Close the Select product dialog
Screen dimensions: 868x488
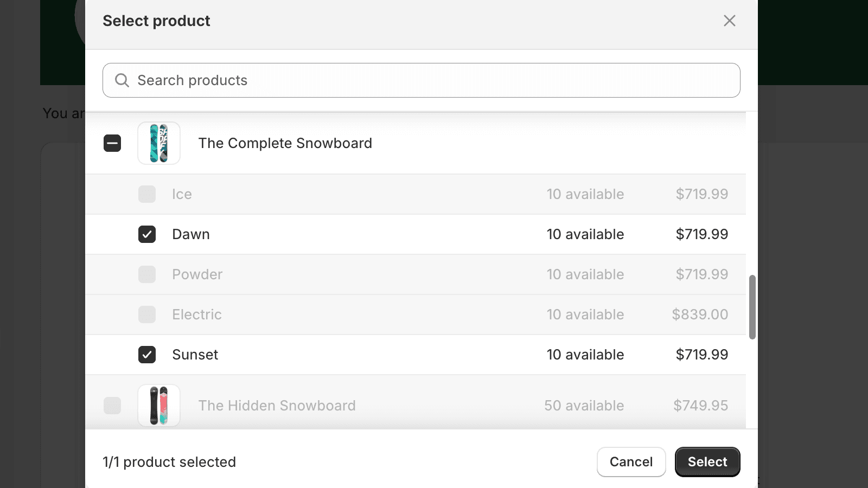click(730, 21)
